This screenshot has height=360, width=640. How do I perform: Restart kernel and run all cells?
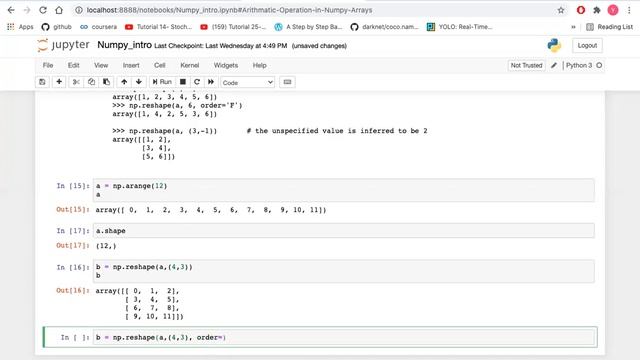(x=211, y=82)
